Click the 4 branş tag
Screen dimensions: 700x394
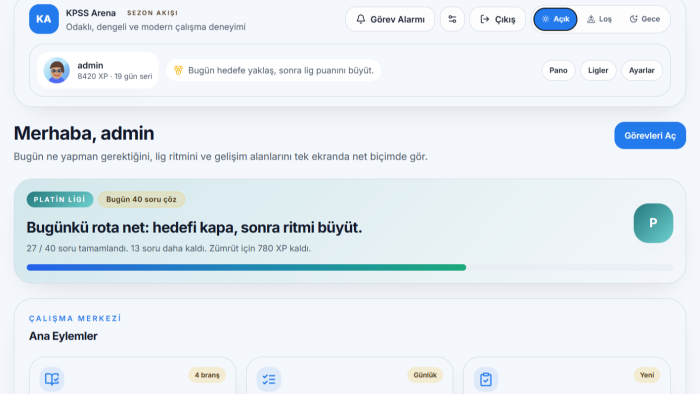[207, 375]
